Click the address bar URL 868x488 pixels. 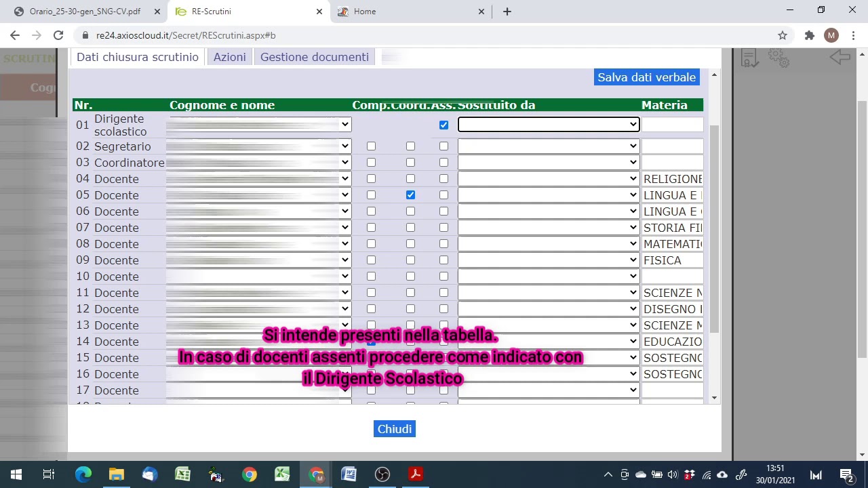[186, 35]
